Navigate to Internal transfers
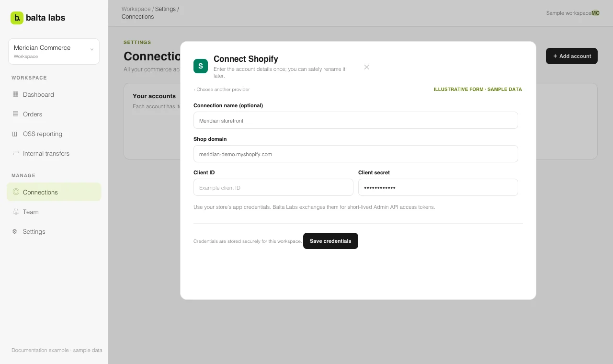Viewport: 613px width, 364px height. [54, 153]
